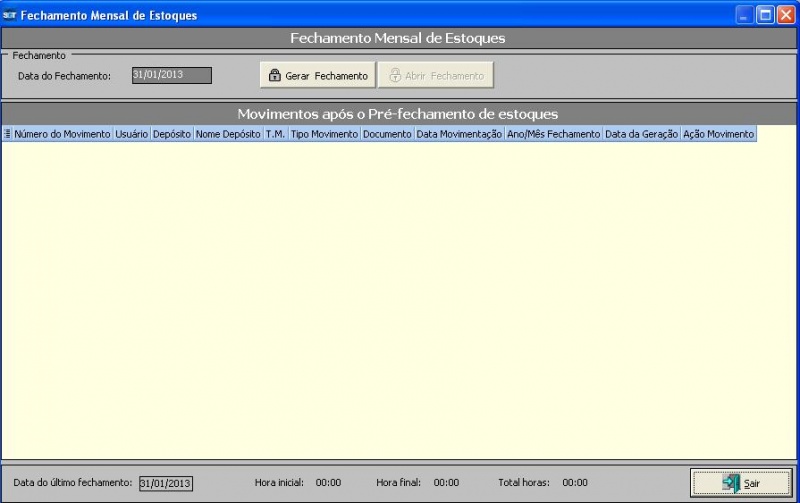Click the Abrir Fechamento button

tap(435, 76)
